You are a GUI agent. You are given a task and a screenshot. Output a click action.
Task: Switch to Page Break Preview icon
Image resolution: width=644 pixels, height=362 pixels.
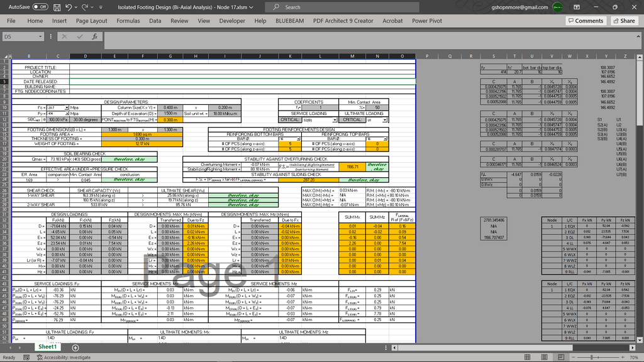pyautogui.click(x=560, y=358)
